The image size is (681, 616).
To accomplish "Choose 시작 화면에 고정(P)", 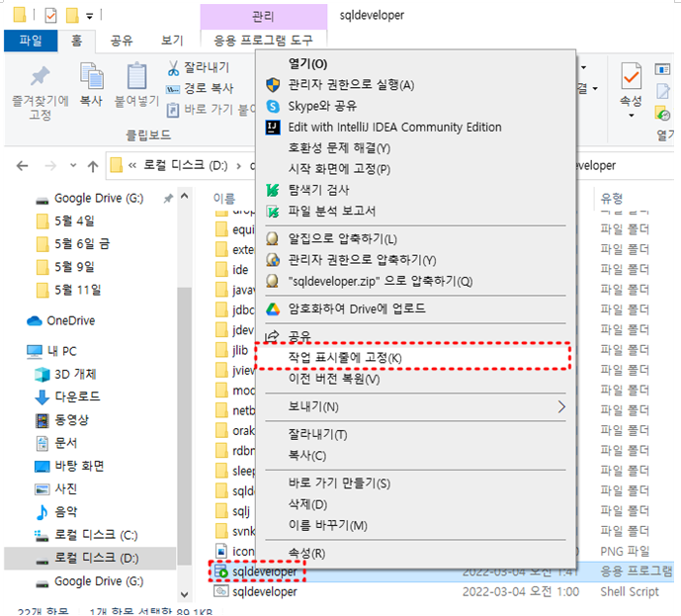I will pos(339,169).
